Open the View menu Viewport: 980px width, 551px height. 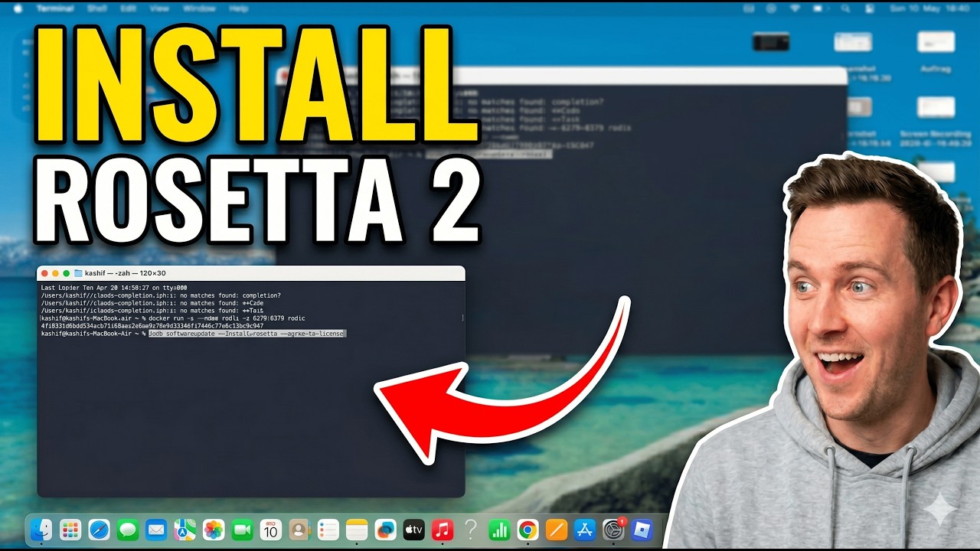tap(159, 8)
